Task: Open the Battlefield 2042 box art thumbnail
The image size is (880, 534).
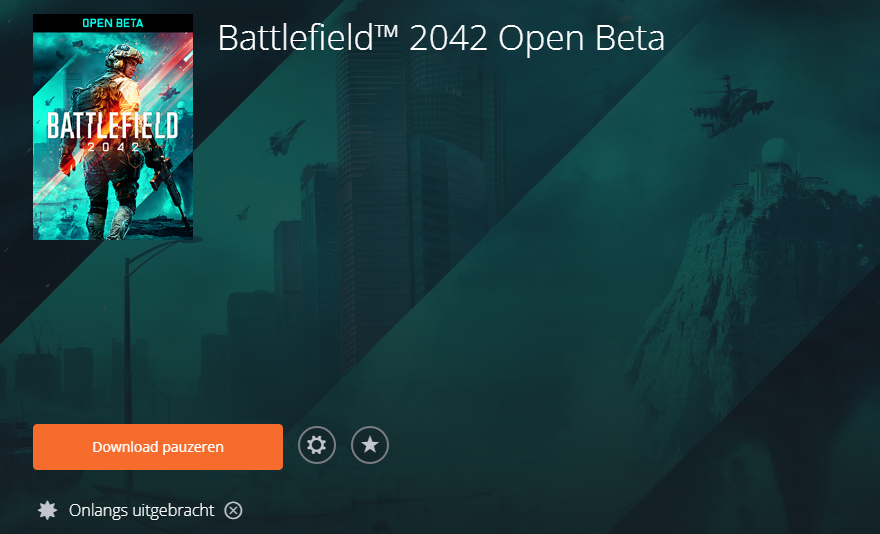Action: pos(113,127)
